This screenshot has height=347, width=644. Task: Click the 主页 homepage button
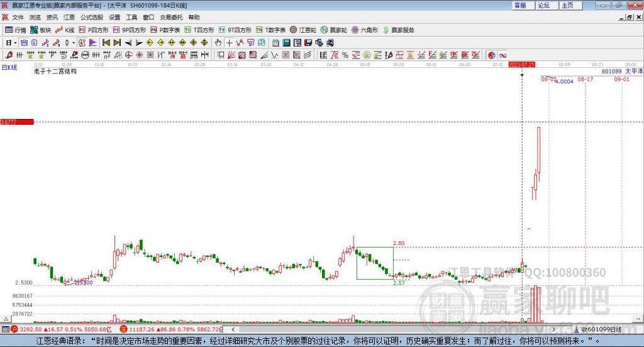(x=567, y=5)
